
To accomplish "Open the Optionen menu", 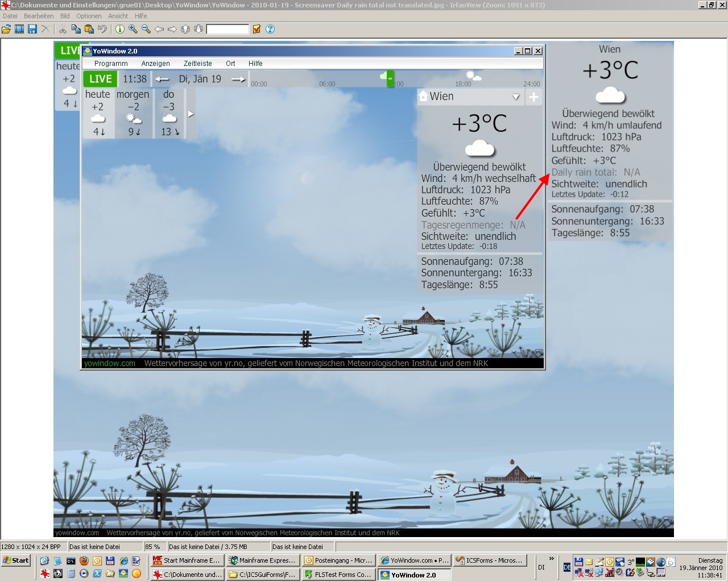I will [x=89, y=16].
